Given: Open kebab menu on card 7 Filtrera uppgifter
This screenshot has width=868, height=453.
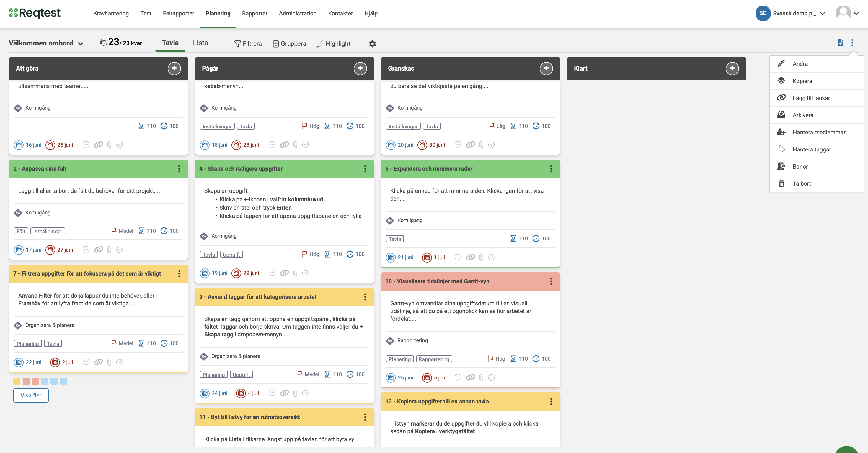Looking at the screenshot, I should [x=179, y=274].
